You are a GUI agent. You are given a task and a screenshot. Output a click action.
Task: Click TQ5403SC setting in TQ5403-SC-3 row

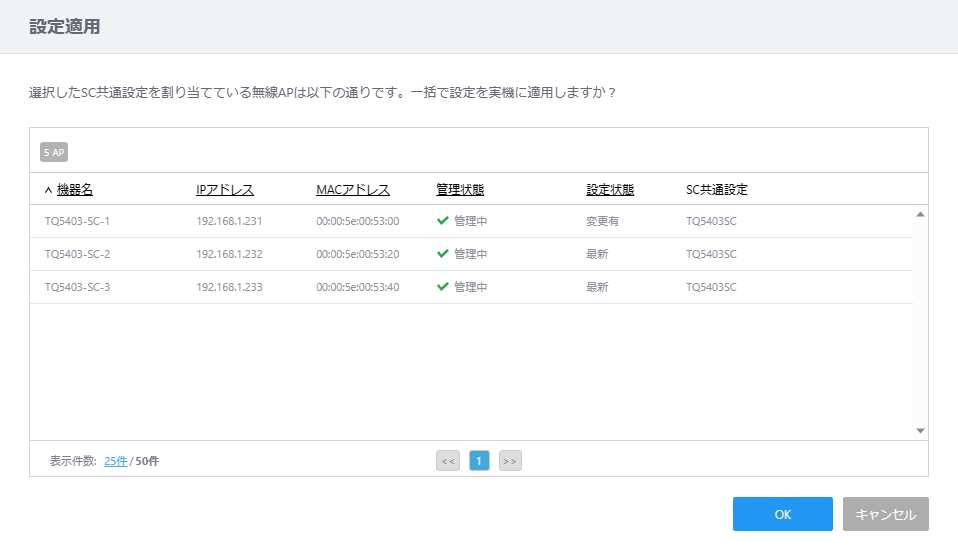711,287
